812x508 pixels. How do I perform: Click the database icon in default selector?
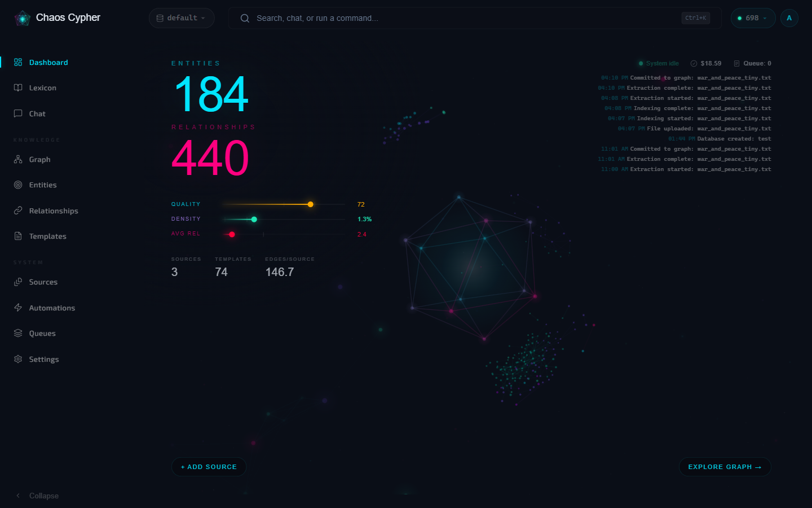160,18
